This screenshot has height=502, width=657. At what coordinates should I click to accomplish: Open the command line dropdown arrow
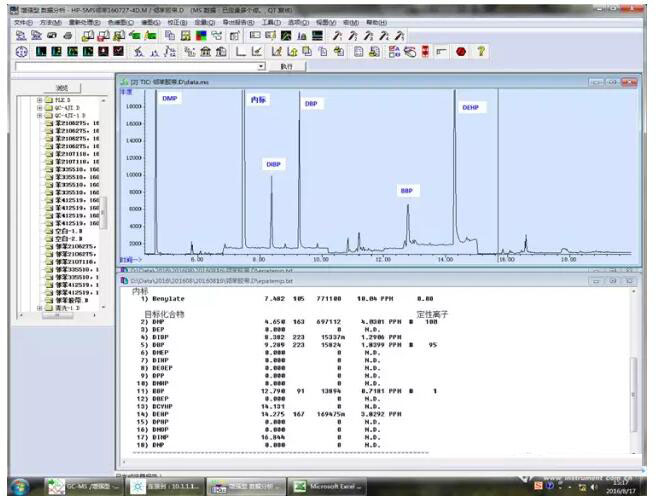262,66
